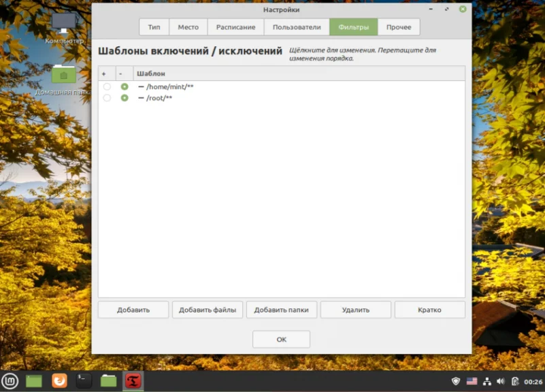Confirm settings with the OK button
Screen dimensions: 545x392
pyautogui.click(x=281, y=339)
